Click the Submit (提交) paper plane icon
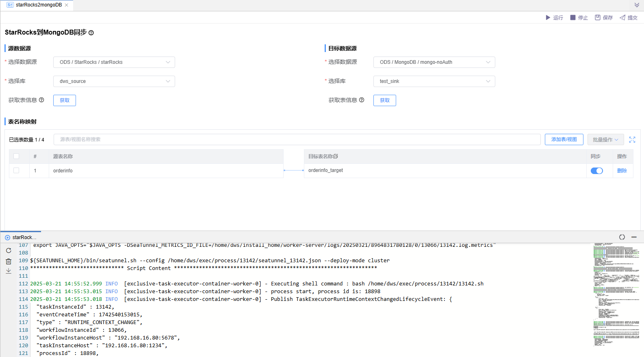This screenshot has width=644, height=357. pyautogui.click(x=622, y=17)
